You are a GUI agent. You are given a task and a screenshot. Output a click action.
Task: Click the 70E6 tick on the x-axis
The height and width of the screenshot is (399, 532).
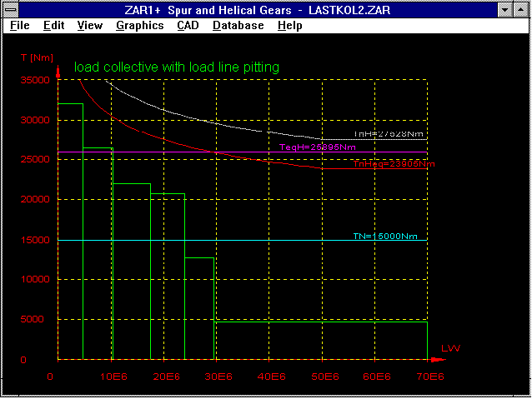pyautogui.click(x=428, y=377)
